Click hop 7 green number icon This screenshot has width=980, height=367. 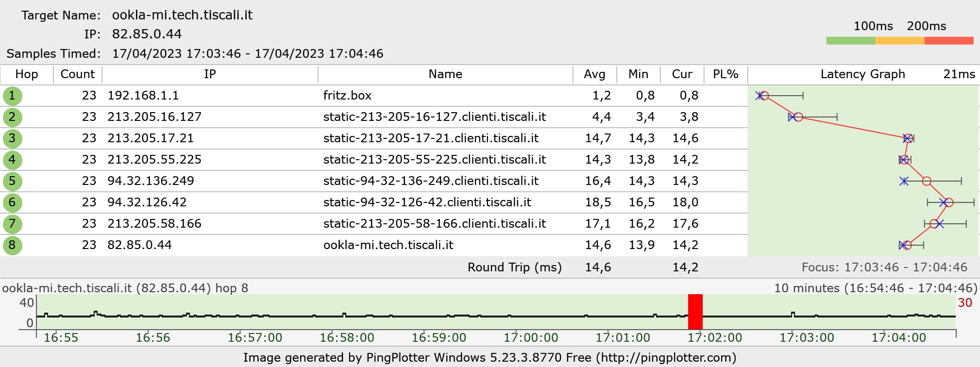click(12, 224)
